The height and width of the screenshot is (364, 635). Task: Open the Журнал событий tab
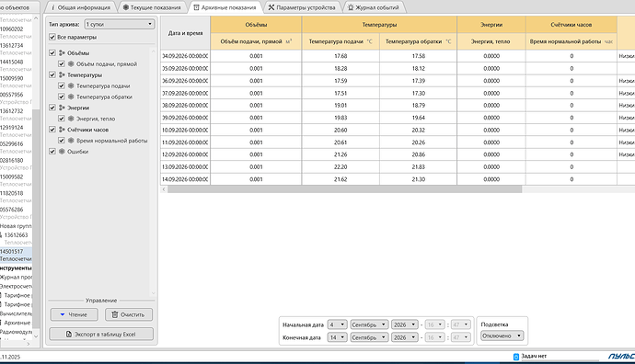click(x=374, y=7)
